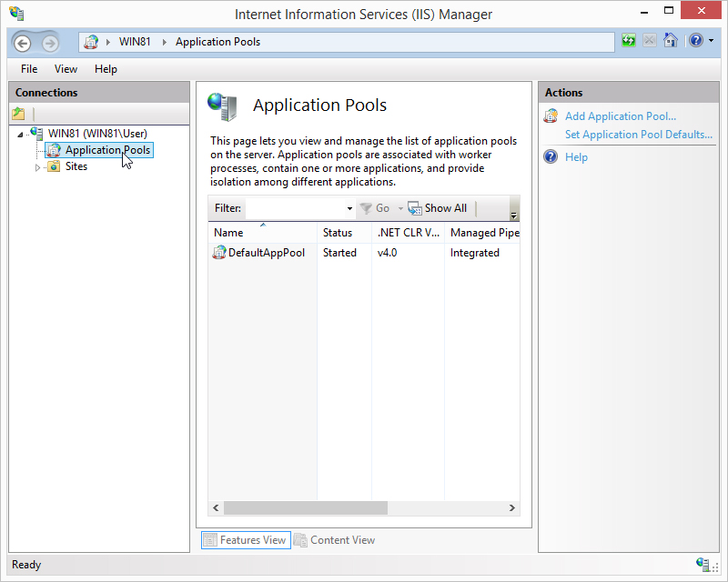The height and width of the screenshot is (582, 728).
Task: Open the File menu
Action: pyautogui.click(x=29, y=69)
